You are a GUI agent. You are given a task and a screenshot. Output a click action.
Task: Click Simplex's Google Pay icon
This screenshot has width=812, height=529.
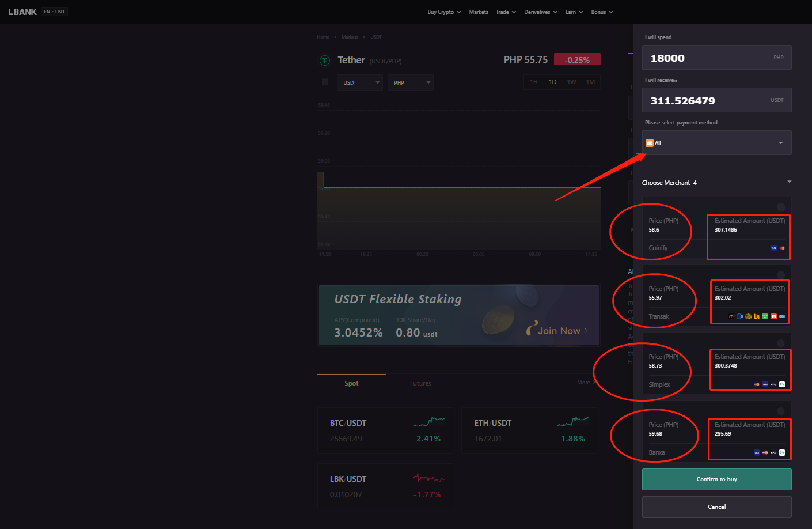point(782,384)
